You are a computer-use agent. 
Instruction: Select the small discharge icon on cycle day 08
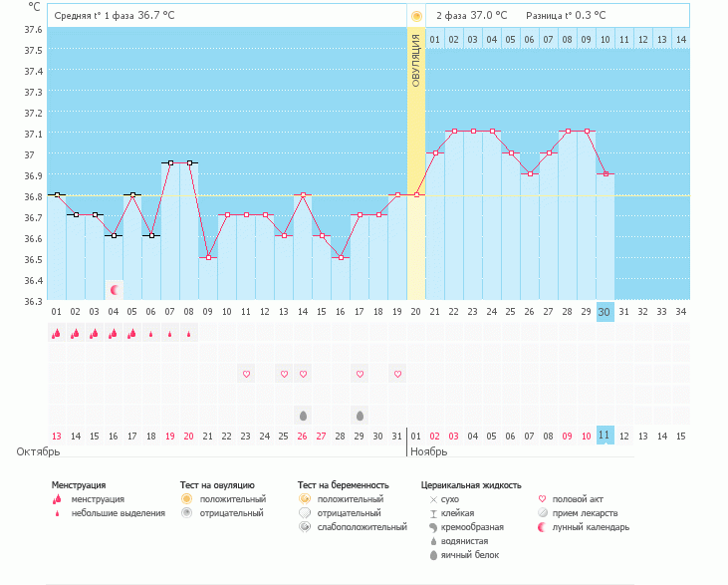click(188, 335)
